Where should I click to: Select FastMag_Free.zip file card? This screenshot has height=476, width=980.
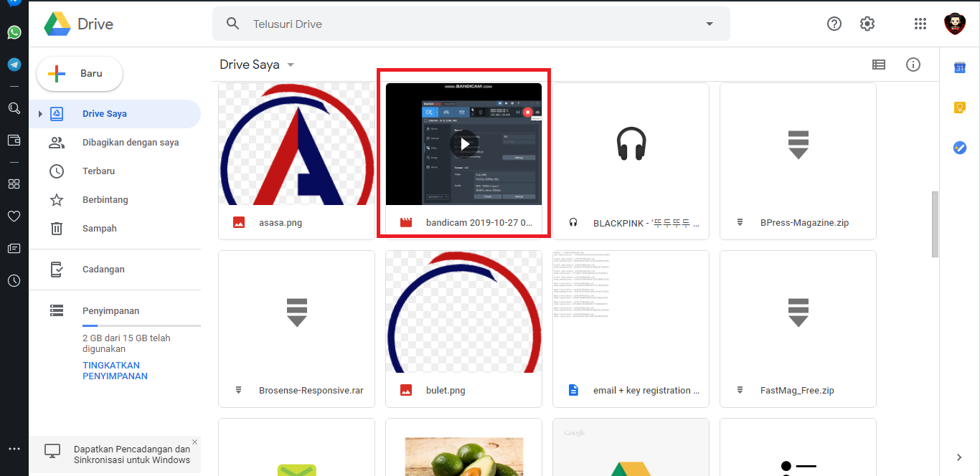point(798,329)
